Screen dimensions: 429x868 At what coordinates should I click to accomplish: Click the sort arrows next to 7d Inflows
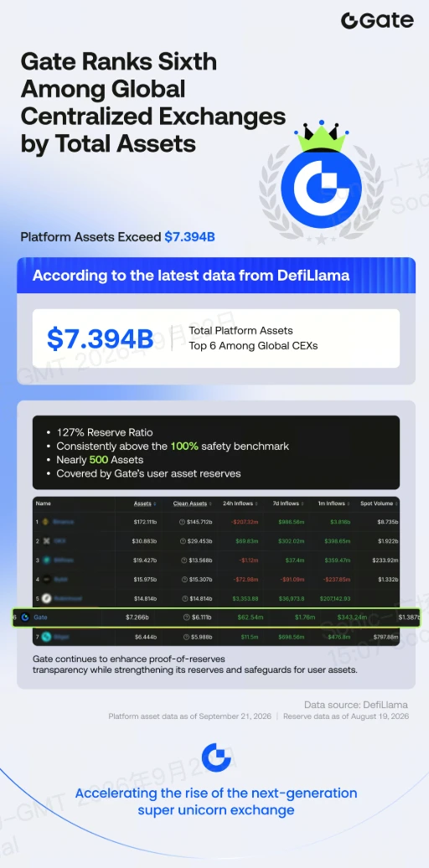[x=302, y=504]
